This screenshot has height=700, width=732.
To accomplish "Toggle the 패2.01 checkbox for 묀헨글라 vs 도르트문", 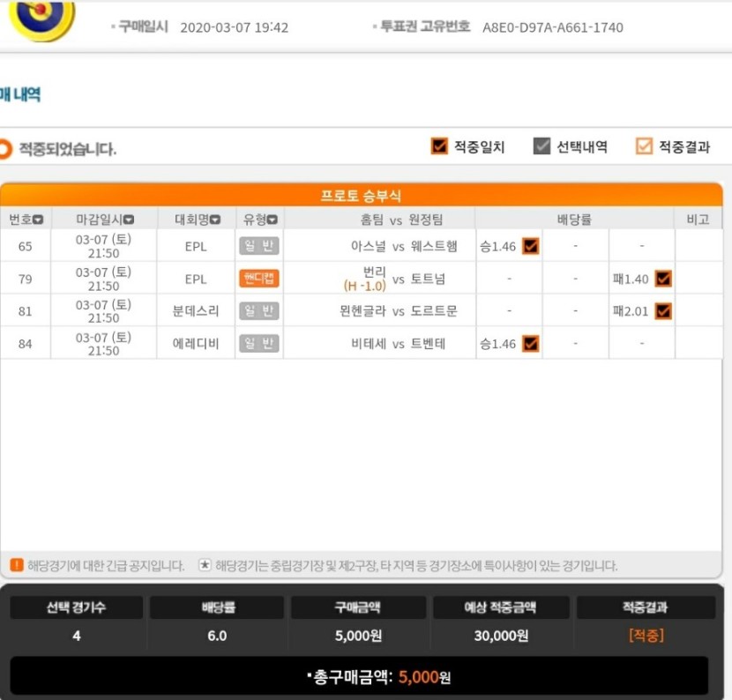I will [663, 311].
